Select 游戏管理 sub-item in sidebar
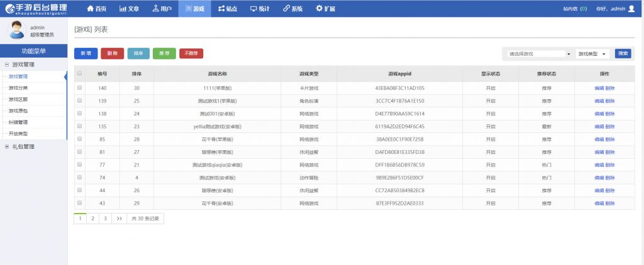This screenshot has height=265, width=644. click(x=18, y=77)
